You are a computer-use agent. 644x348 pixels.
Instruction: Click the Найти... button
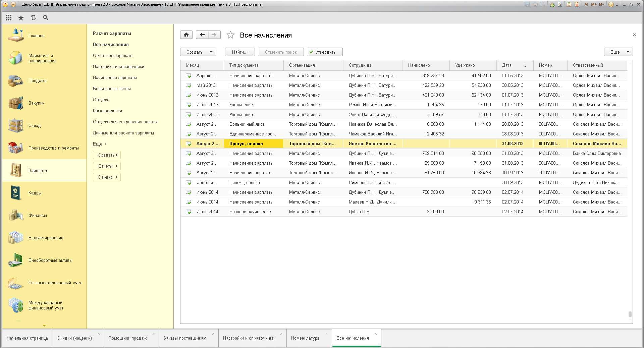pyautogui.click(x=240, y=52)
